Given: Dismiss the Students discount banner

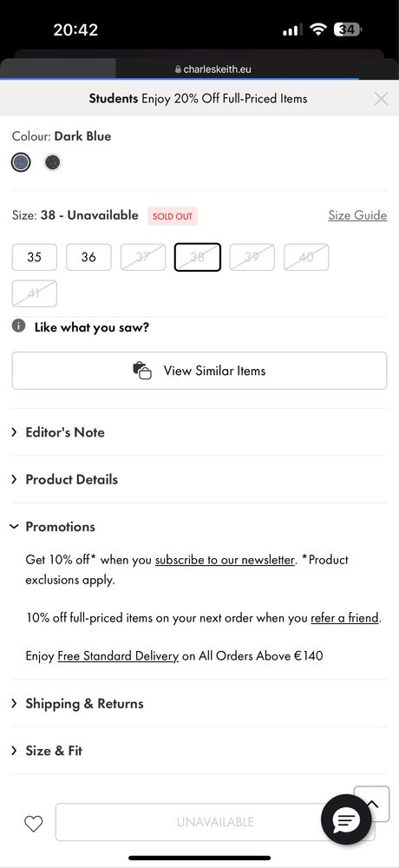Looking at the screenshot, I should click(x=381, y=99).
